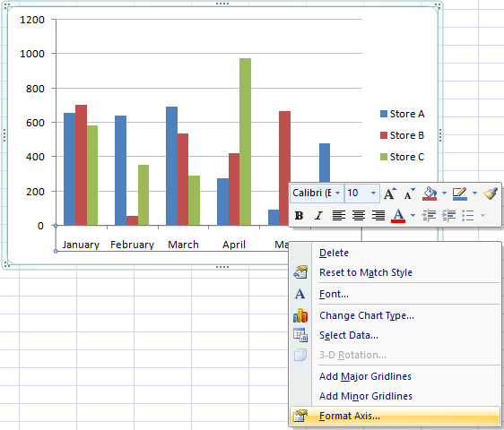Screen dimensions: 504x430
Task: Click the 800 vertical axis value
Action: click(35, 89)
